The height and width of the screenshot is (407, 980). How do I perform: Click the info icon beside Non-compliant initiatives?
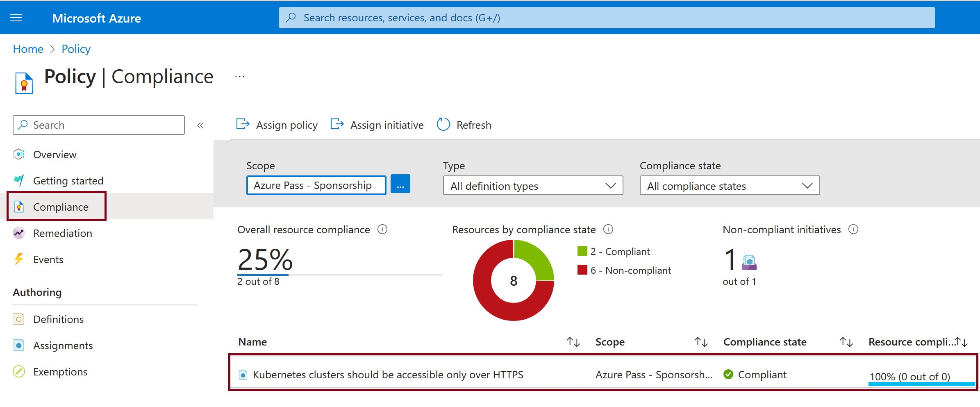[x=853, y=230]
